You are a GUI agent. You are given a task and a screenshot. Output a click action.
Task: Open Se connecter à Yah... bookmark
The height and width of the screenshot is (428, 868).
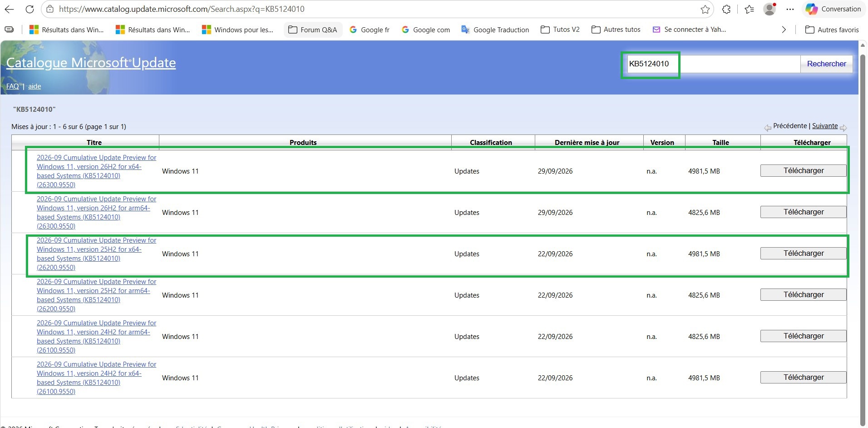689,30
